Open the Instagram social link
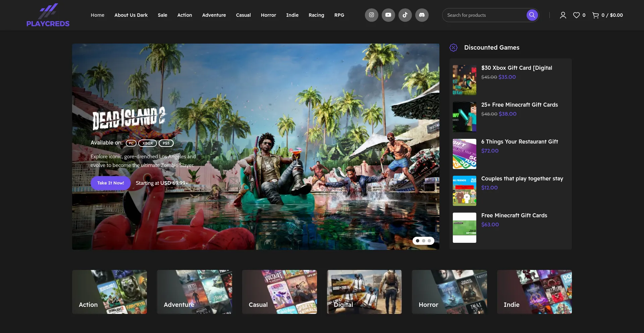The image size is (644, 333). [x=372, y=15]
